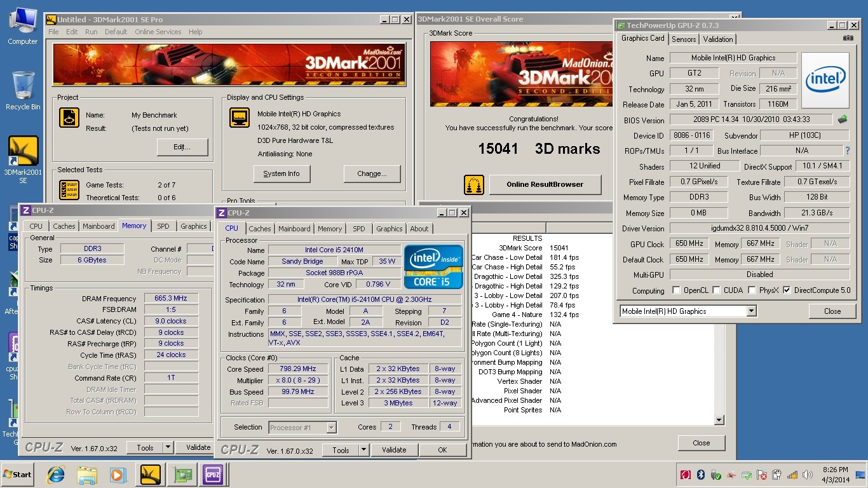Click the Driver Version field in GPU-Z
Viewport: 868px width, 488px height.
pos(759,228)
